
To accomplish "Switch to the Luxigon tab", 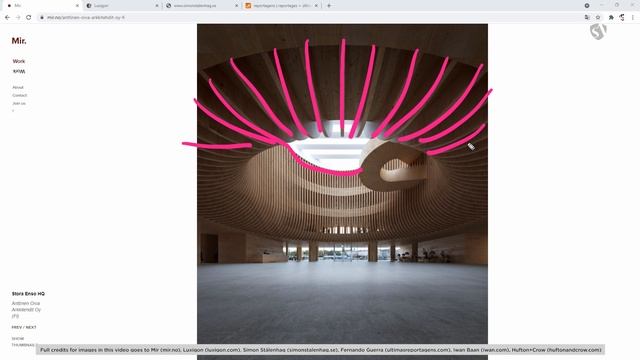I will click(x=122, y=6).
